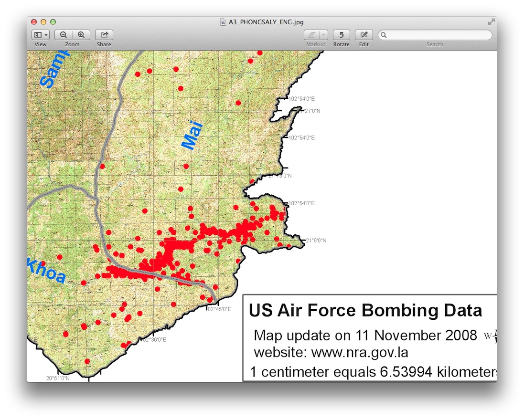Click the www.nra.gov.la website text
Viewport: 524px width, 420px height.
pos(360,353)
